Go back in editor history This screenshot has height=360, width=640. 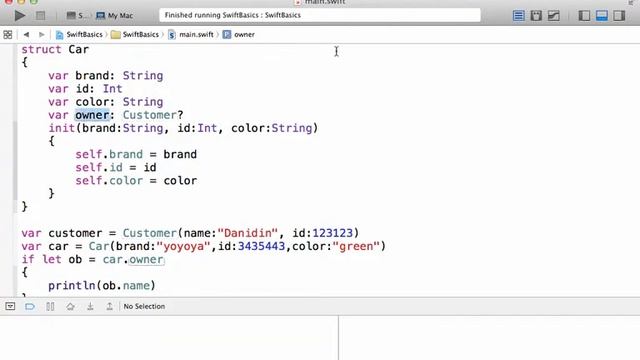26,35
